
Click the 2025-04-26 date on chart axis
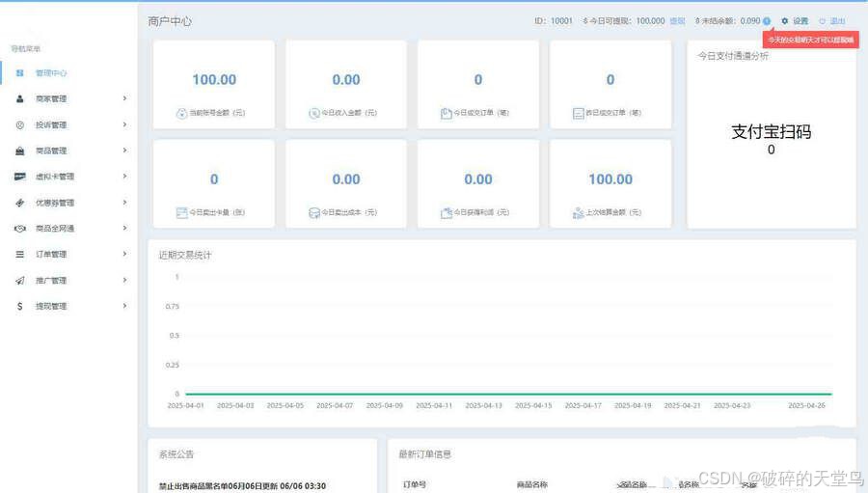click(806, 405)
